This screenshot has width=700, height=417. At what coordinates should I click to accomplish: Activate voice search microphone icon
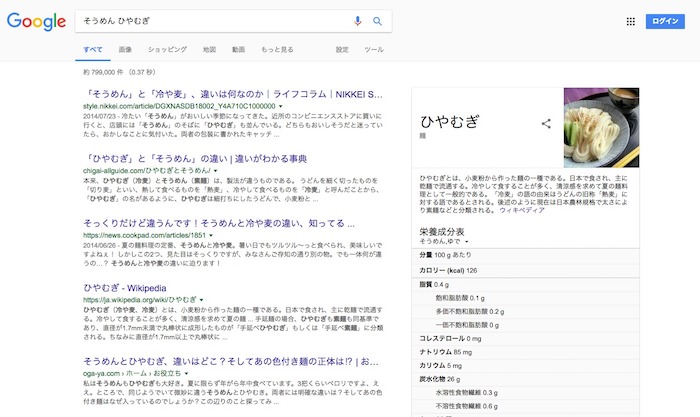(358, 21)
